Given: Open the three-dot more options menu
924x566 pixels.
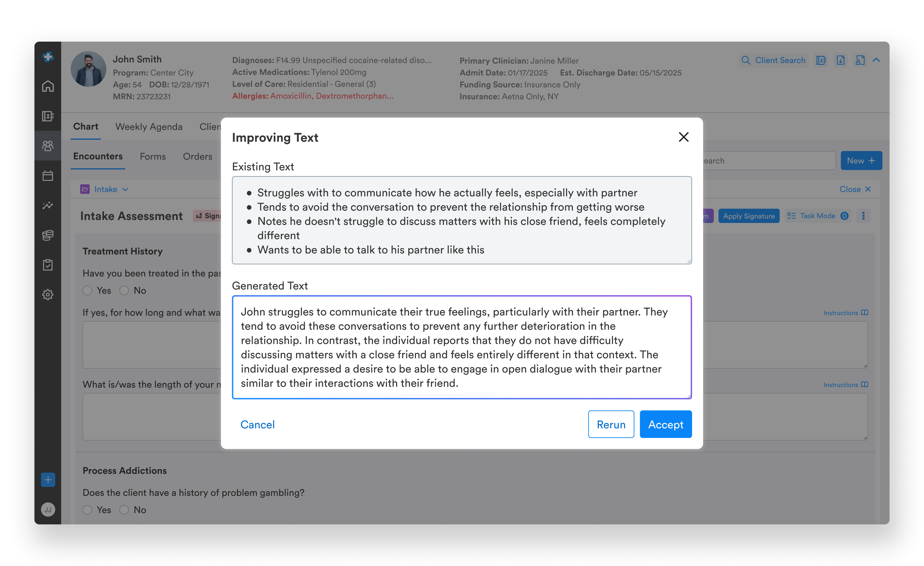Looking at the screenshot, I should (863, 216).
